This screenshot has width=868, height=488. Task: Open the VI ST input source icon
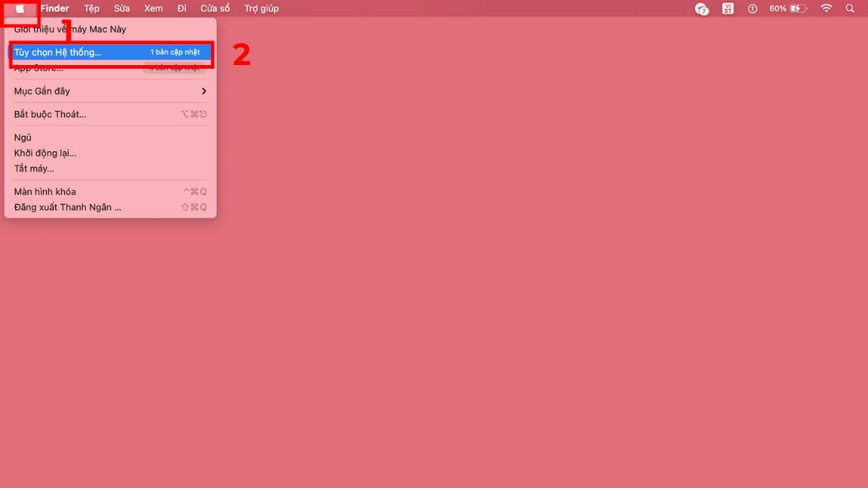728,9
